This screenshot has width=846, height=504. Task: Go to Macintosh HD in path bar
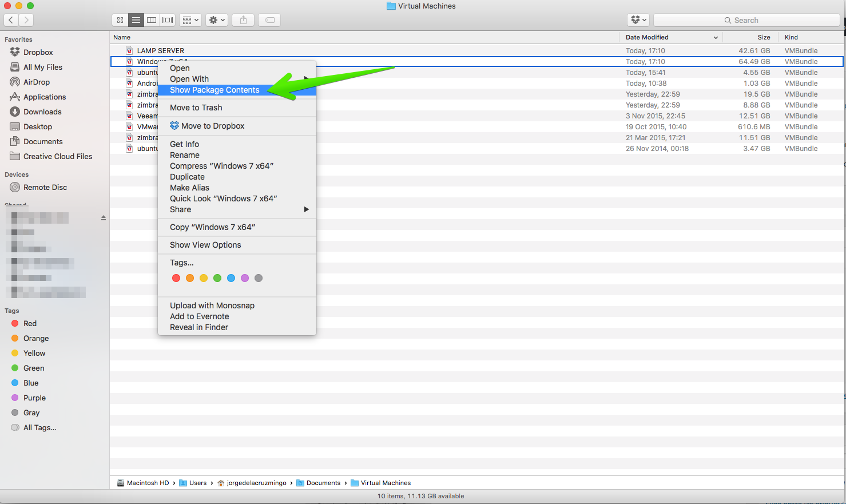[143, 483]
